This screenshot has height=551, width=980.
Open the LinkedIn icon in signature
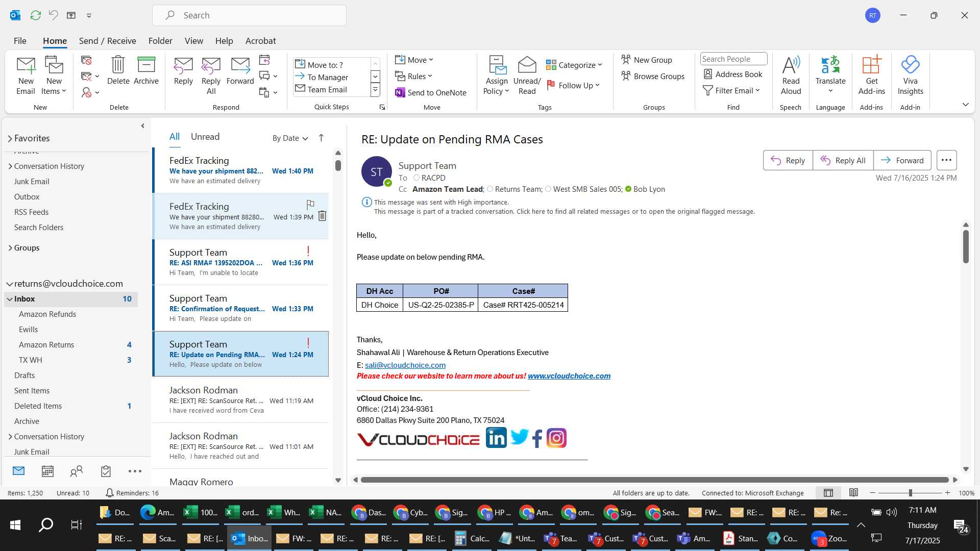[x=496, y=438]
